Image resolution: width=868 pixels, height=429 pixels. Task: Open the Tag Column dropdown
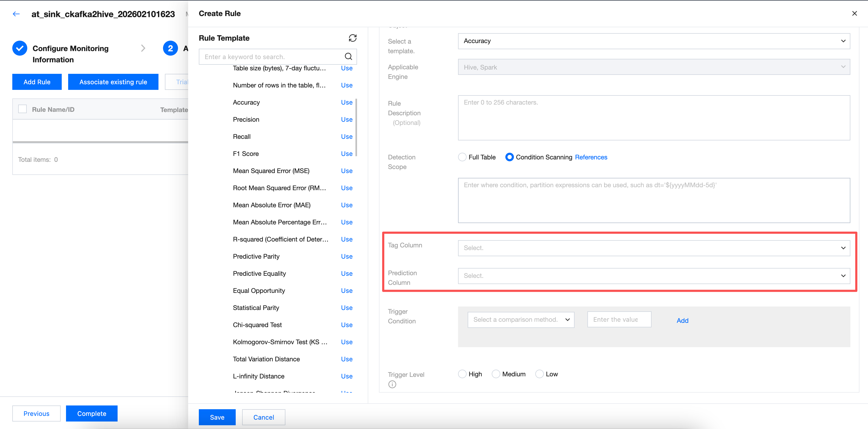(653, 248)
